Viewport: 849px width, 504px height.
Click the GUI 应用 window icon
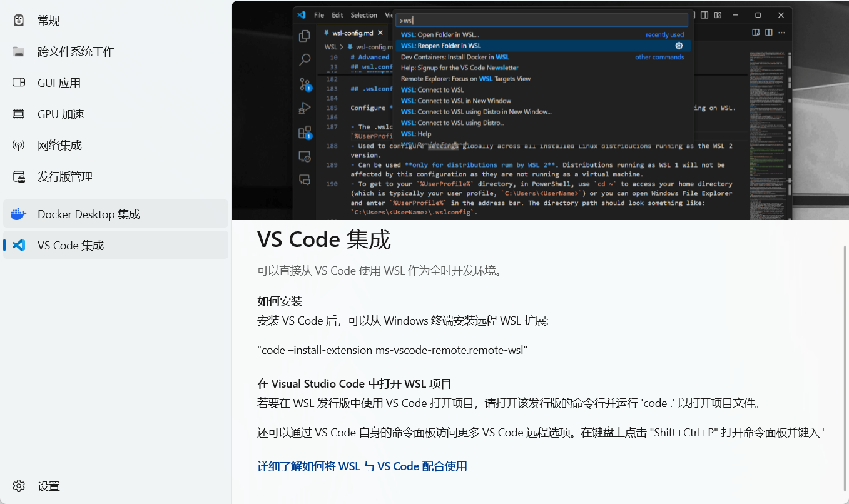click(19, 83)
